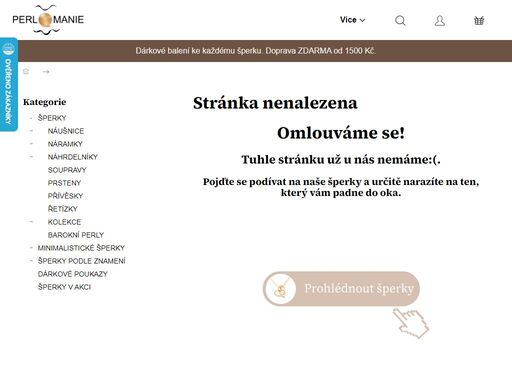Open ŠPERKY PODLE ZNAMENÍ category
This screenshot has height=384, width=512.
pyautogui.click(x=82, y=261)
